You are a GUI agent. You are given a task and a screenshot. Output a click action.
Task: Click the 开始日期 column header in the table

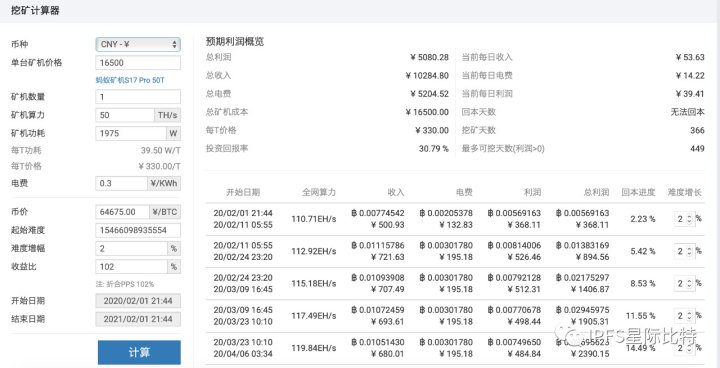[243, 192]
